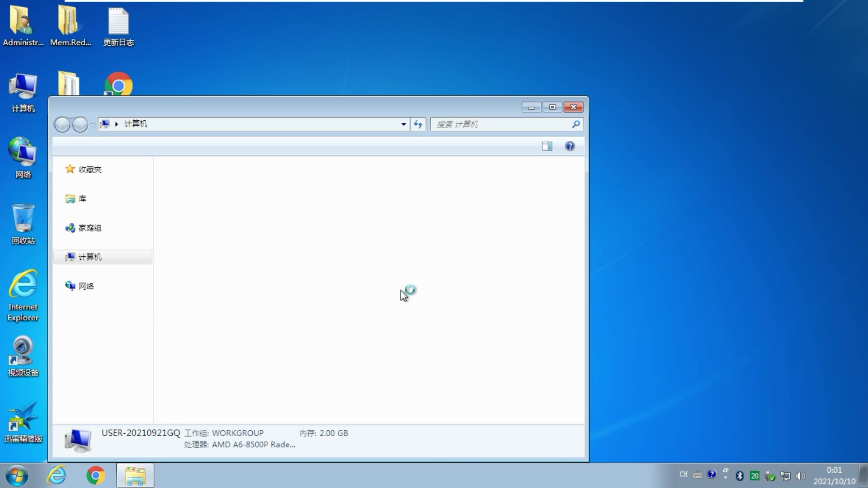Click the 视频设备 desktop icon
868x488 pixels.
(23, 356)
